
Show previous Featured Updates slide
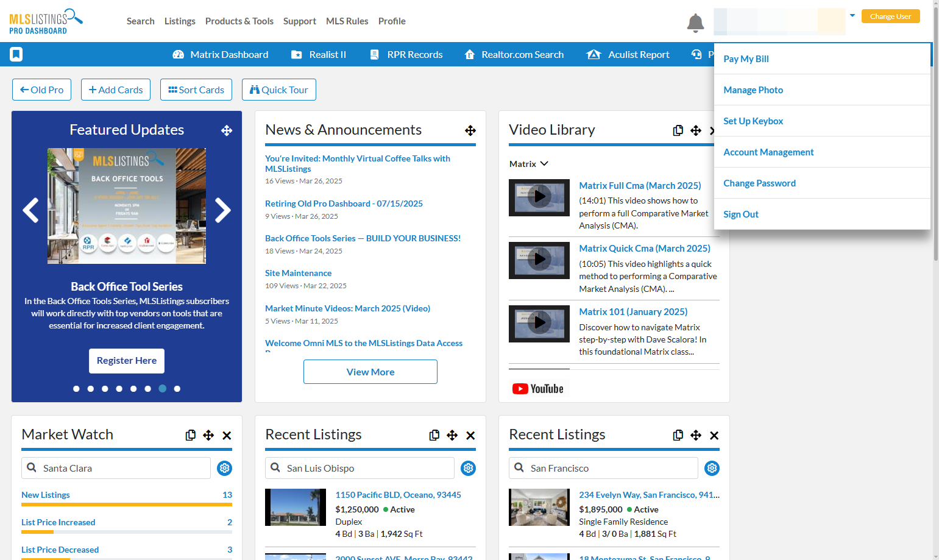30,210
